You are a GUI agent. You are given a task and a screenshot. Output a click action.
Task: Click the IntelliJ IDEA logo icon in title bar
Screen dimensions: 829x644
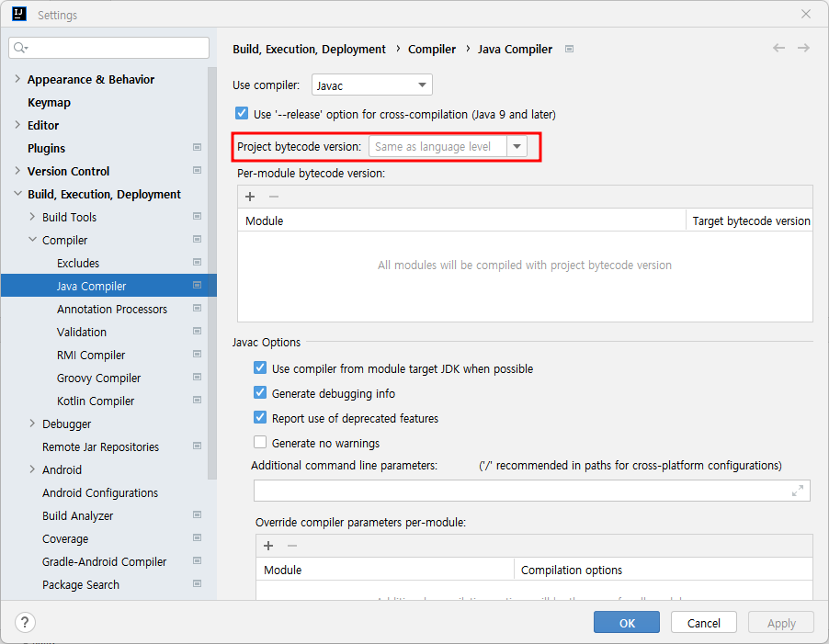pyautogui.click(x=19, y=14)
